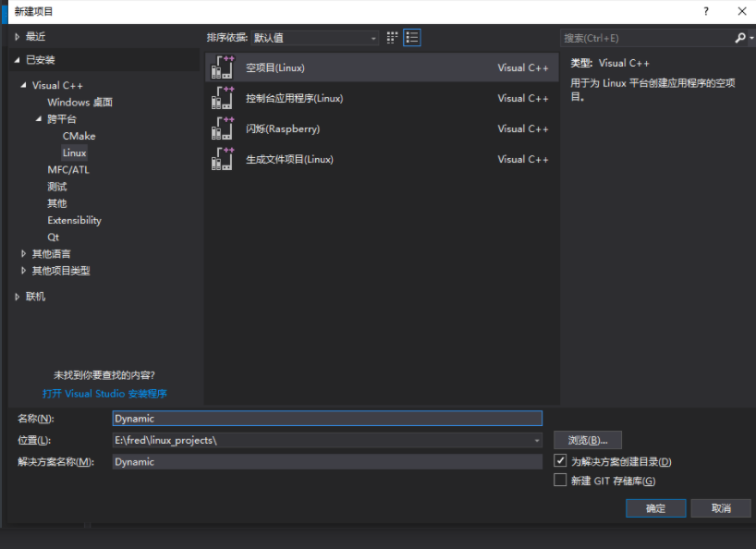Select 空项目(Linux) template name
Viewport: 756px width, 549px height.
pyautogui.click(x=275, y=67)
